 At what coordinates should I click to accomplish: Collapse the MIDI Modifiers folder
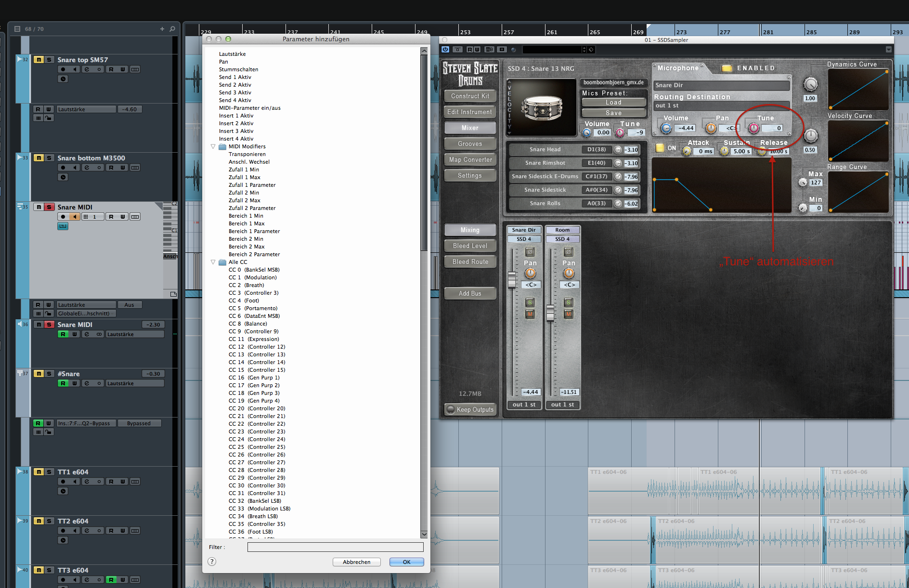[213, 146]
